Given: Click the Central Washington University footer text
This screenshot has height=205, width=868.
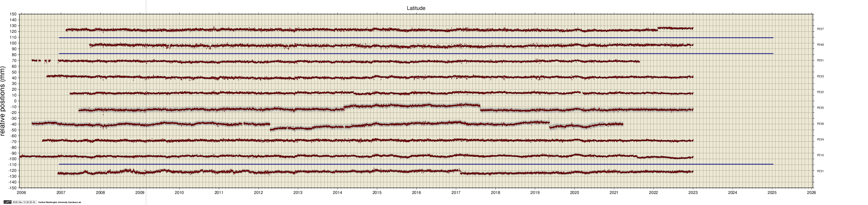Looking at the screenshot, I should point(60,202).
